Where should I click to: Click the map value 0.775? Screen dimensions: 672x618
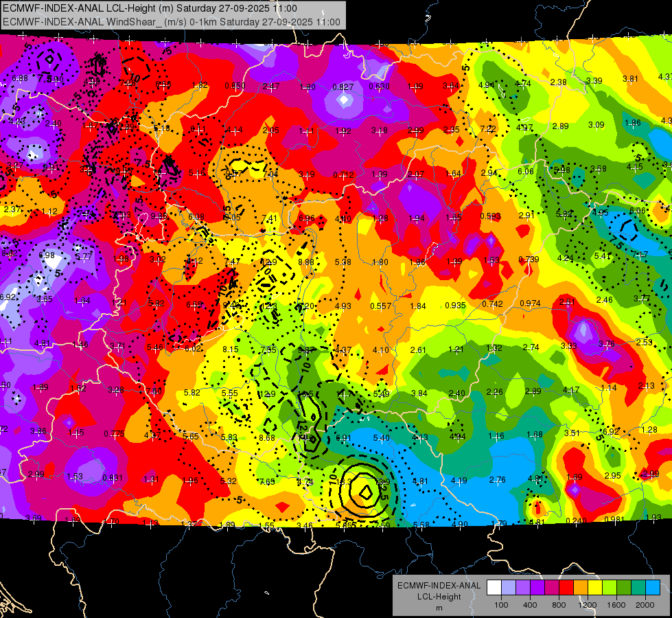coord(114,433)
